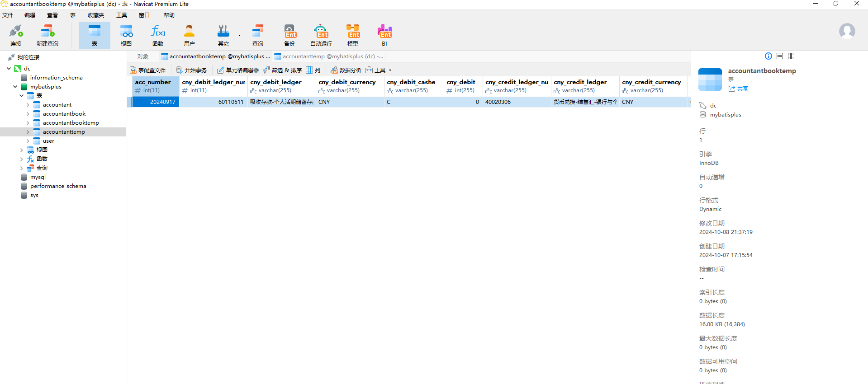Viewport: 868px width, 384px height.
Task: Open 自动运行 automation icon
Action: (x=321, y=35)
